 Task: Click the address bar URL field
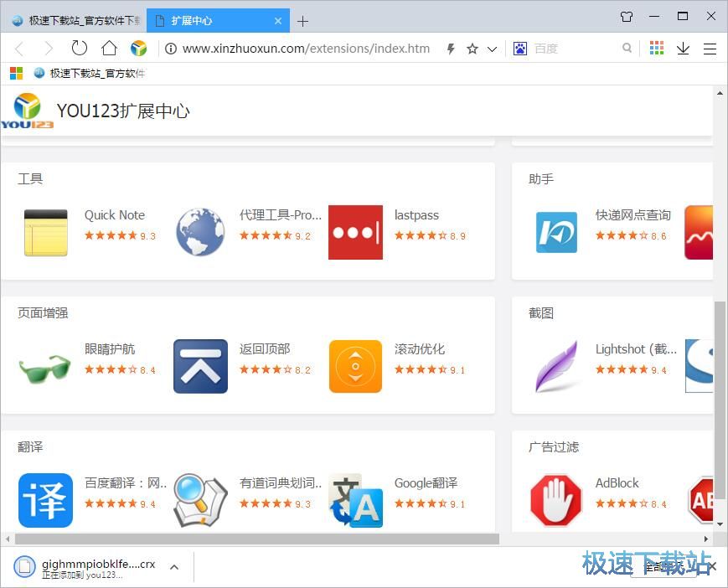[x=306, y=49]
